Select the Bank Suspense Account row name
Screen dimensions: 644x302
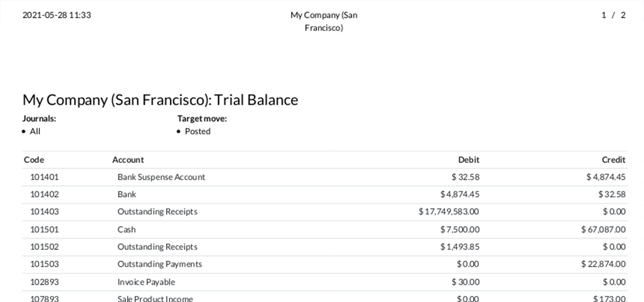coord(161,177)
